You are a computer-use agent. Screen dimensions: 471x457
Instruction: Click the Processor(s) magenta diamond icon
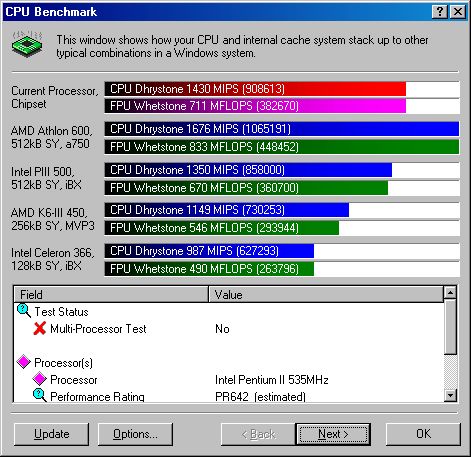tap(24, 362)
